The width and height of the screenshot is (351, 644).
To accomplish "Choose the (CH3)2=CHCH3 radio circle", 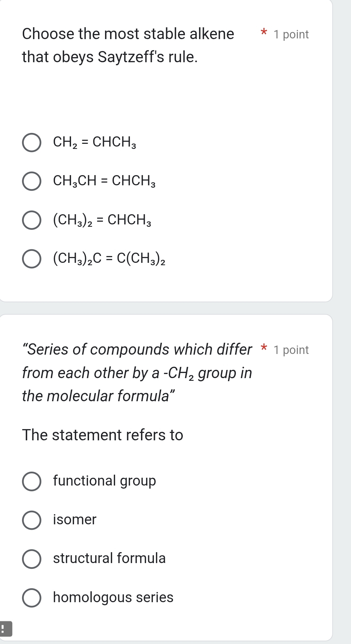I will click(32, 220).
